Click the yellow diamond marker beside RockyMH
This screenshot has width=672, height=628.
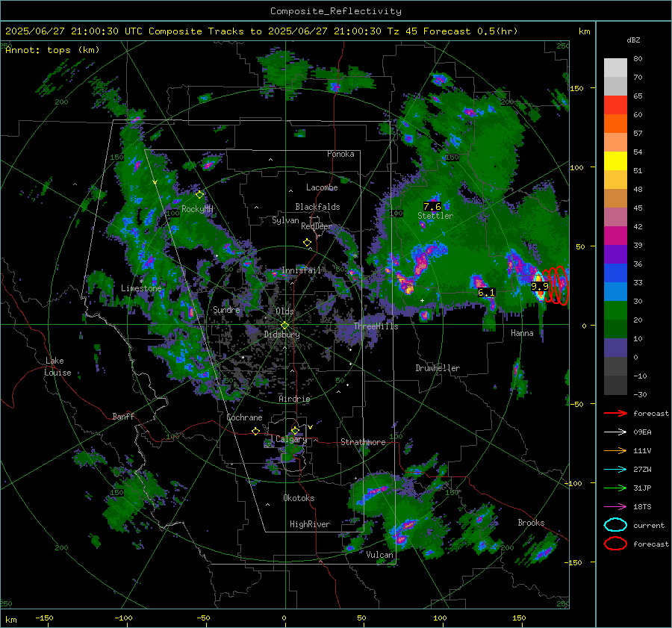coord(199,195)
